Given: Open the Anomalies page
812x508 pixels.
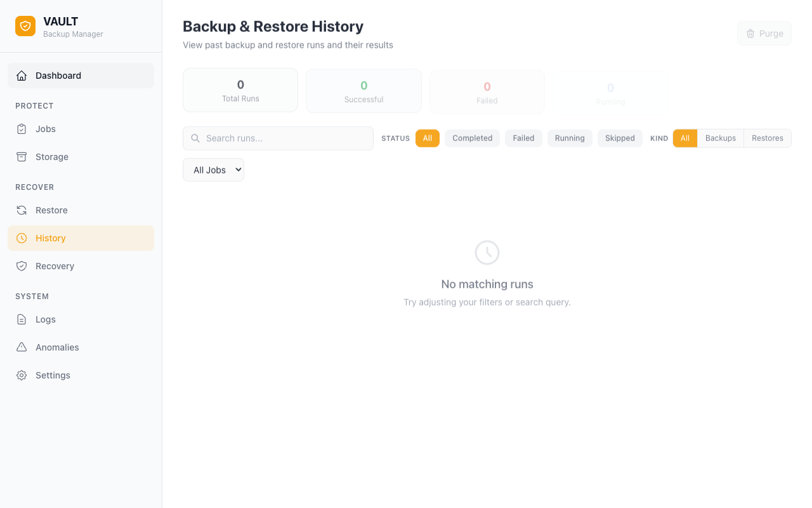Looking at the screenshot, I should coord(81,347).
